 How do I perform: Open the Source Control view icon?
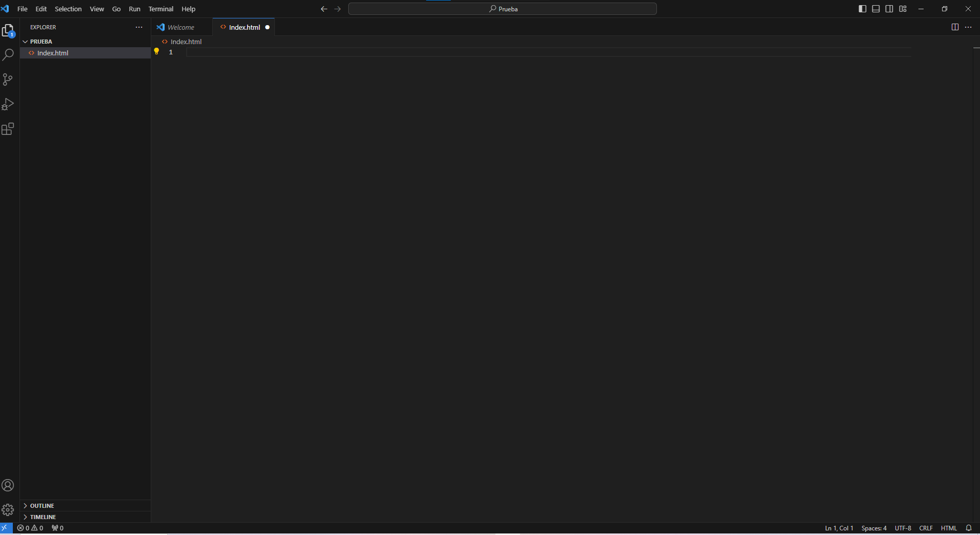[8, 80]
